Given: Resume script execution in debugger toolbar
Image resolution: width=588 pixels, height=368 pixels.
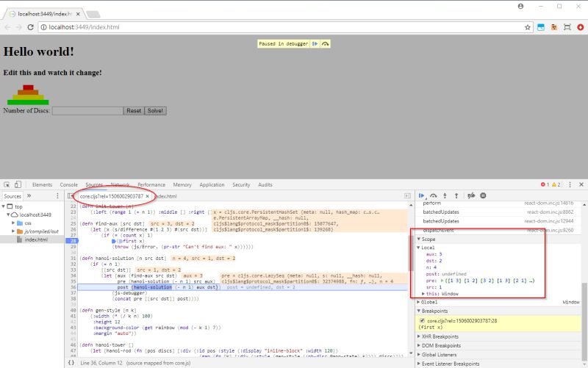Looking at the screenshot, I should pos(421,195).
